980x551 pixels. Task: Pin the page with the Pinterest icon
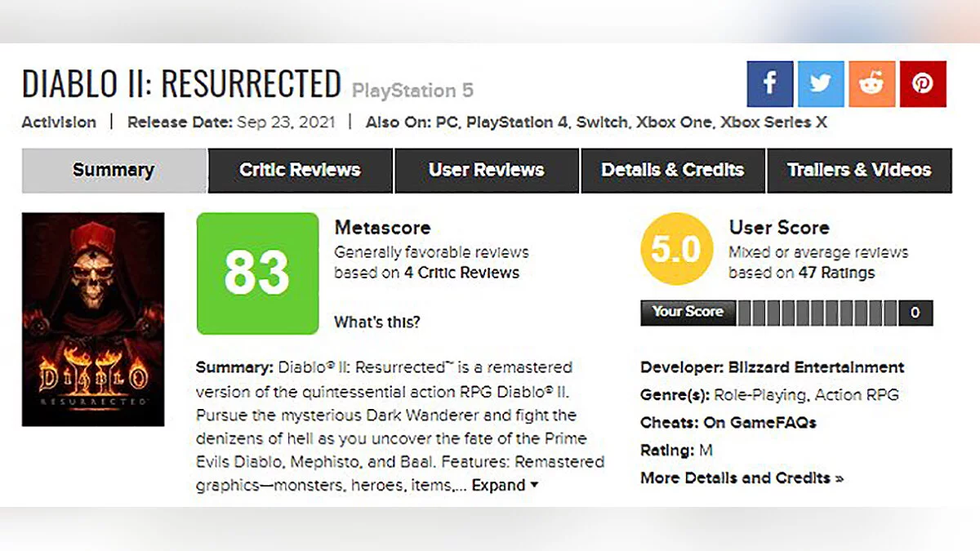coord(923,84)
